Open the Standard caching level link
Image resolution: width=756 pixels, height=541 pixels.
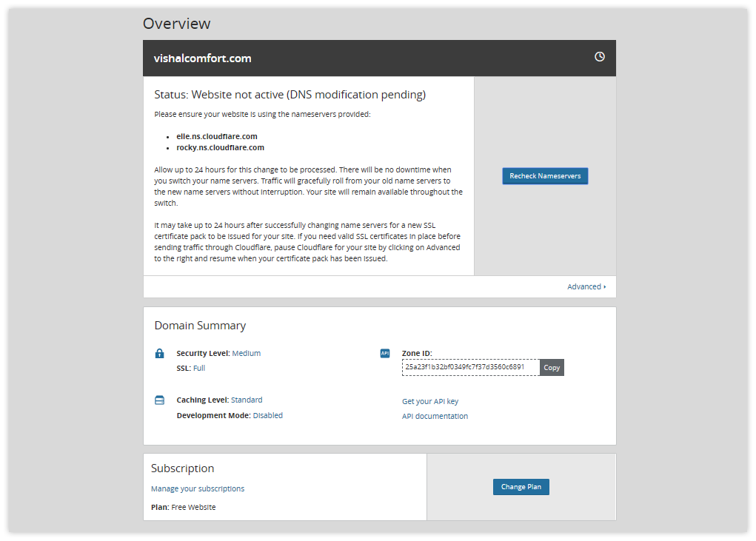pos(247,400)
